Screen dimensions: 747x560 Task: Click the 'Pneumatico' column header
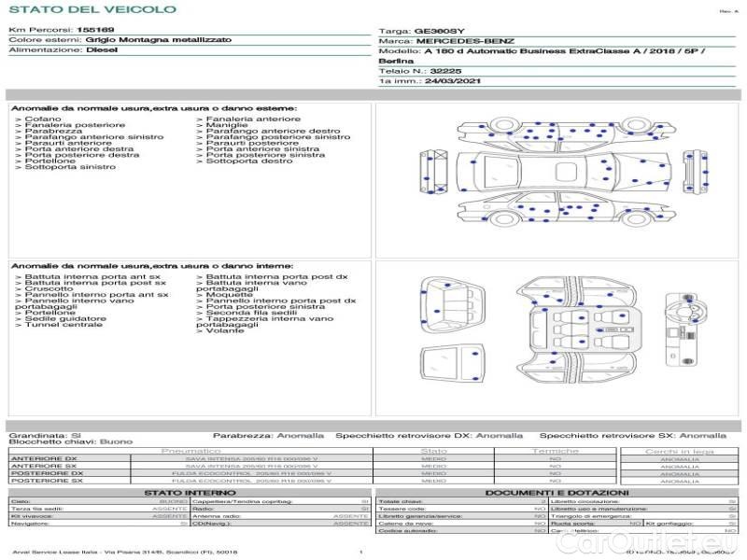190,451
